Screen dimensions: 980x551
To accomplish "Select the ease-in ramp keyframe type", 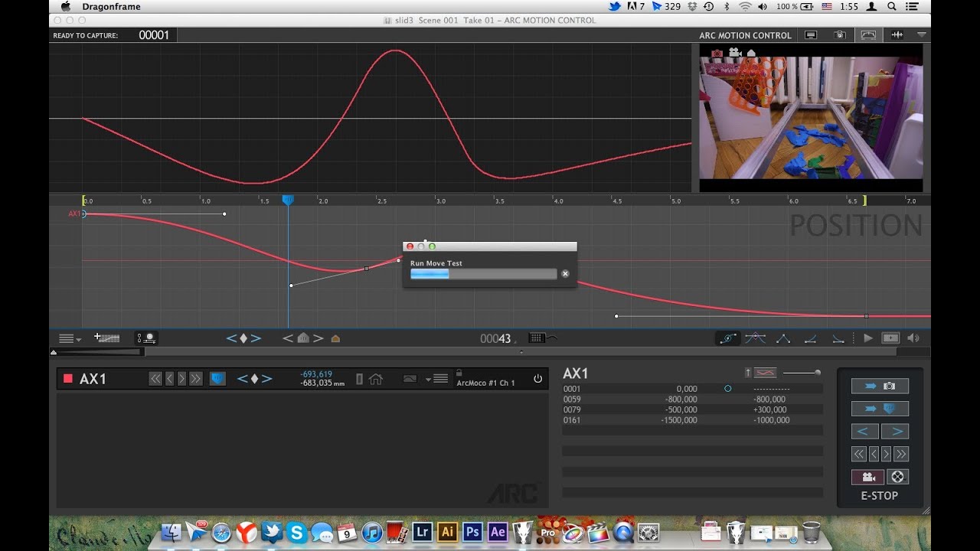I will coord(811,337).
